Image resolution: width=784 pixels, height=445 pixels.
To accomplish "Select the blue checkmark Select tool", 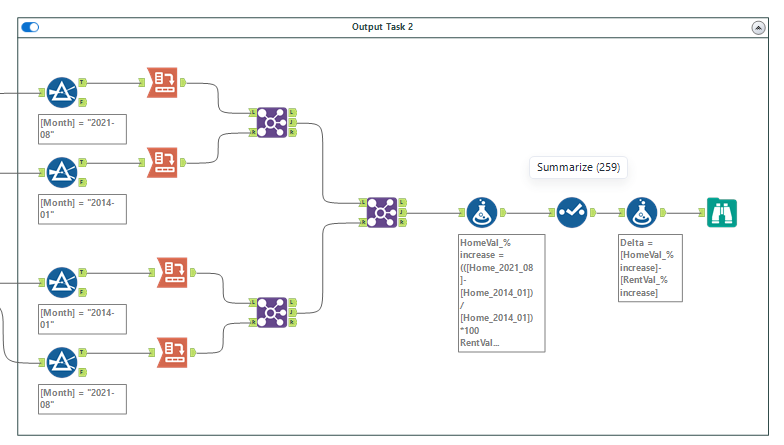I will (572, 212).
